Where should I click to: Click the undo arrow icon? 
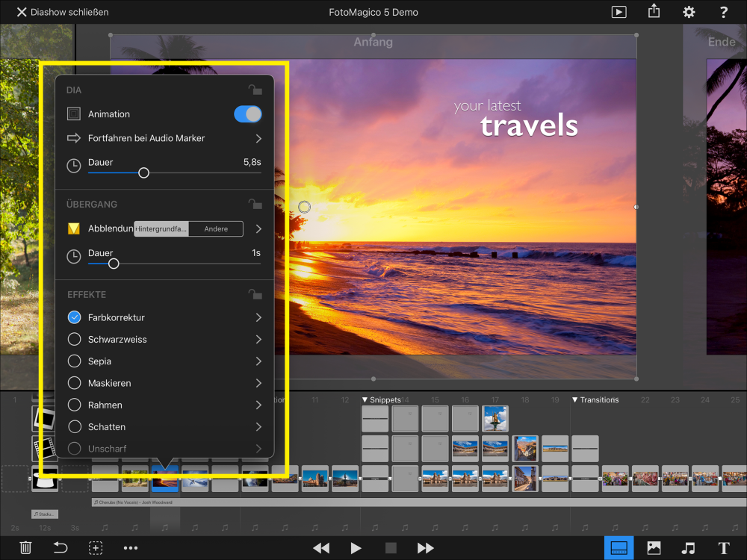[x=61, y=548]
